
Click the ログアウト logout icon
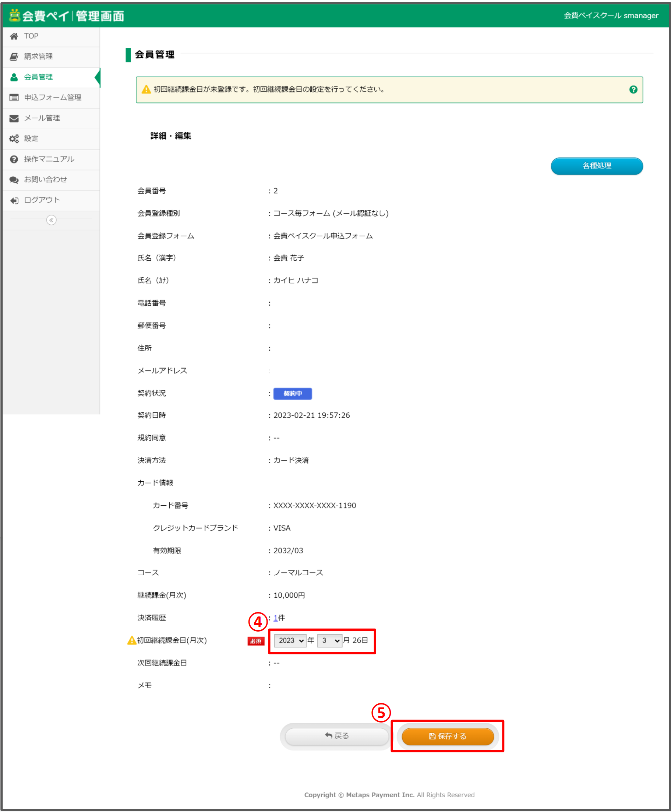click(x=14, y=200)
